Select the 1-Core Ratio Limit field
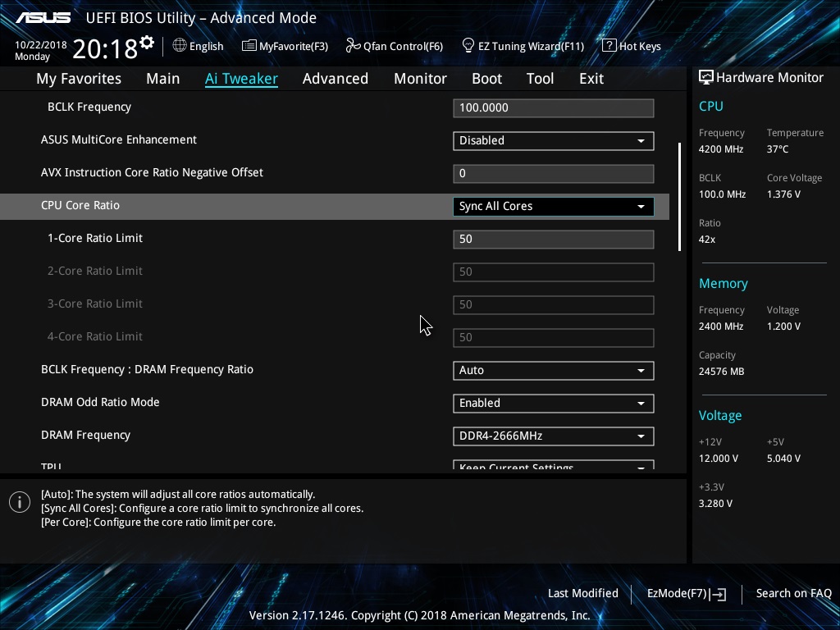 [554, 240]
